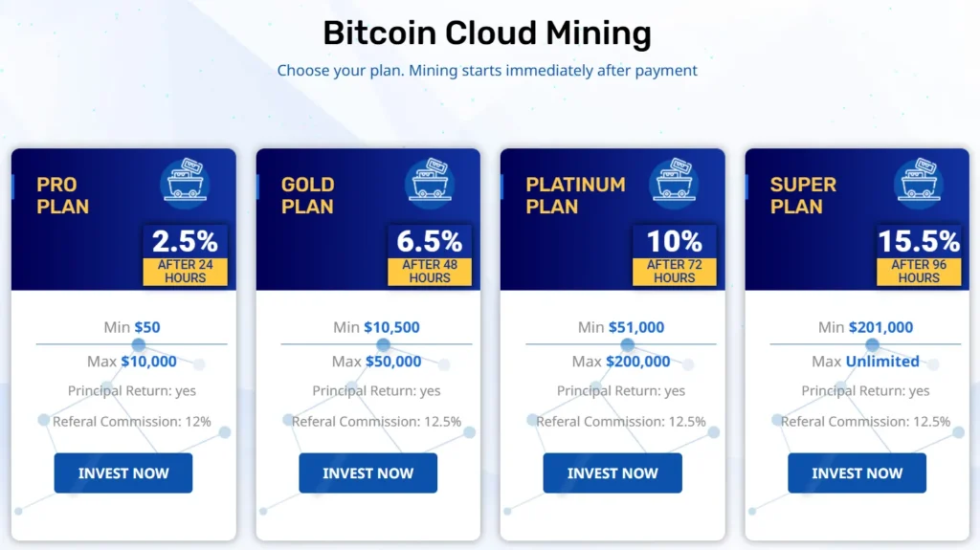
Task: Click the Platinum Plan amount slider handle
Action: 628,344
